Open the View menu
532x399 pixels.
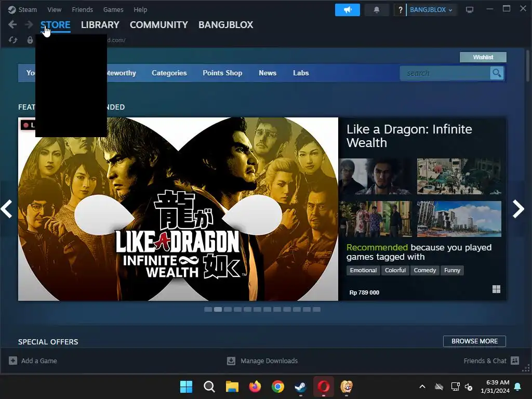(x=54, y=10)
